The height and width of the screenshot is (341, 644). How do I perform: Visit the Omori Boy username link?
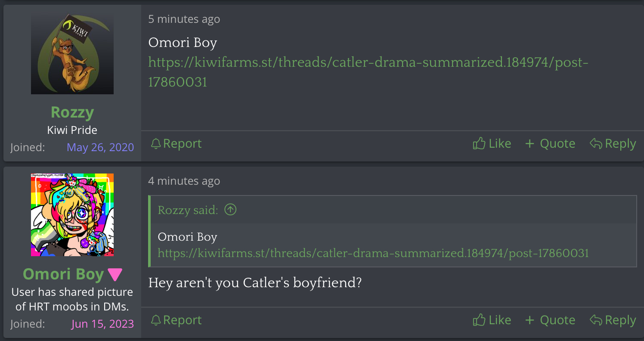click(x=63, y=274)
